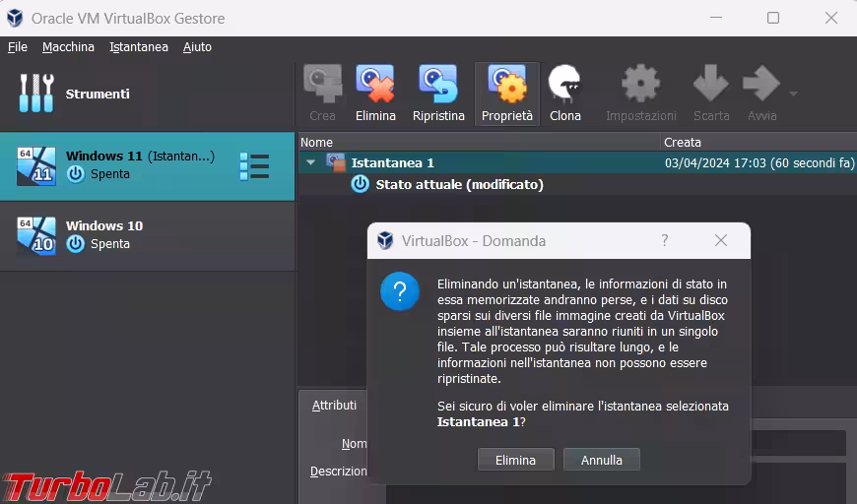Open the dropdown arrow beside Avvia
This screenshot has height=504, width=857.
pos(794,94)
